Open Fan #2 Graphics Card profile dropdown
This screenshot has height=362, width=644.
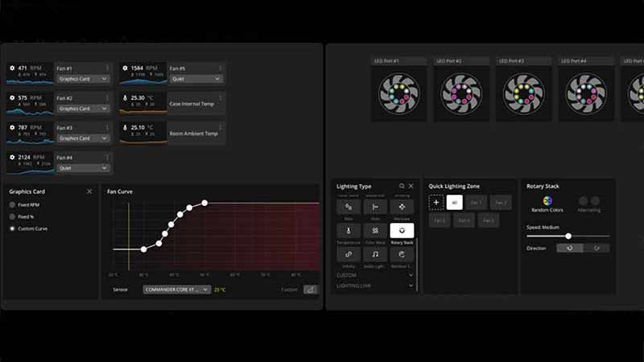pyautogui.click(x=83, y=109)
